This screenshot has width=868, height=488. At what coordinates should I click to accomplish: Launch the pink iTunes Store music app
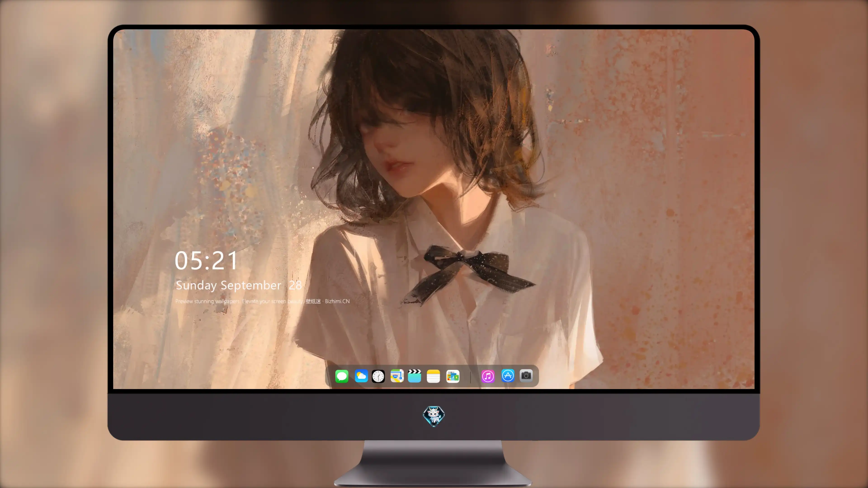tap(488, 376)
